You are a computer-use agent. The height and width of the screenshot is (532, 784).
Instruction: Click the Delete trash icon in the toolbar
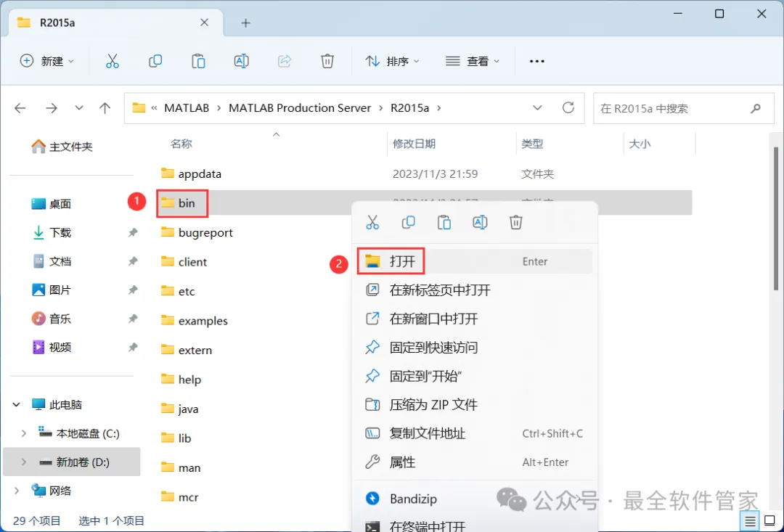(327, 61)
